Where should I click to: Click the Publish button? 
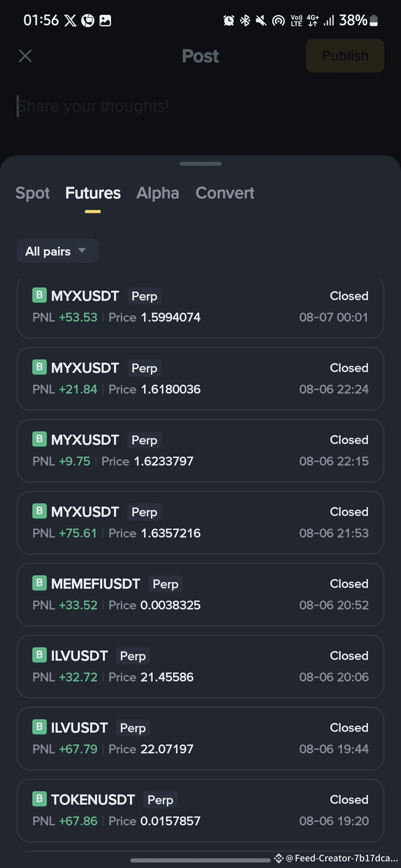345,56
